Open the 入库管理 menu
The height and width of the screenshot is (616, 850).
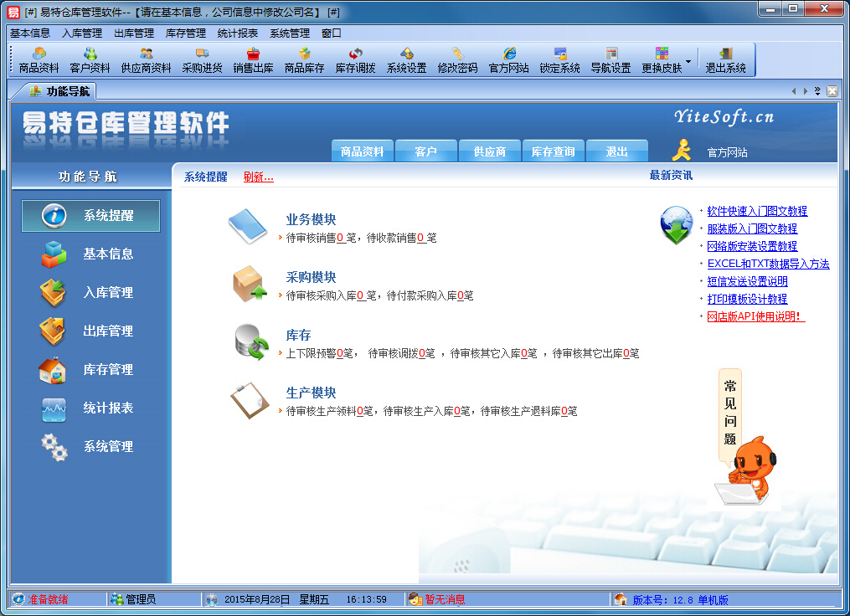82,33
